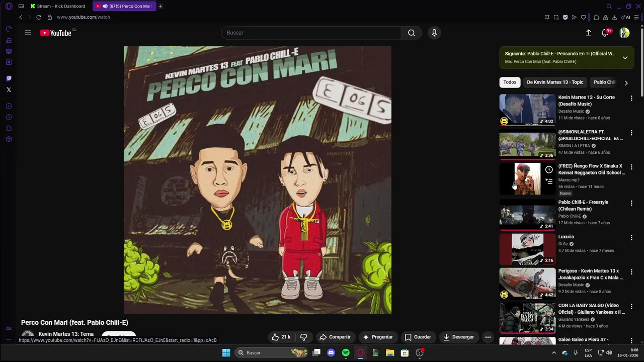Screen dimensions: 644x362
Task: Download the video with Descargar
Action: click(x=458, y=337)
